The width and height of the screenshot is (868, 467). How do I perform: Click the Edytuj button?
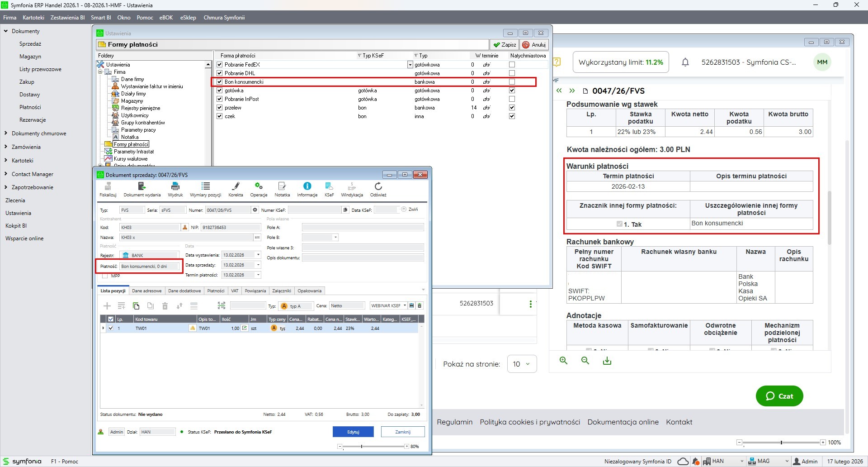pyautogui.click(x=353, y=432)
